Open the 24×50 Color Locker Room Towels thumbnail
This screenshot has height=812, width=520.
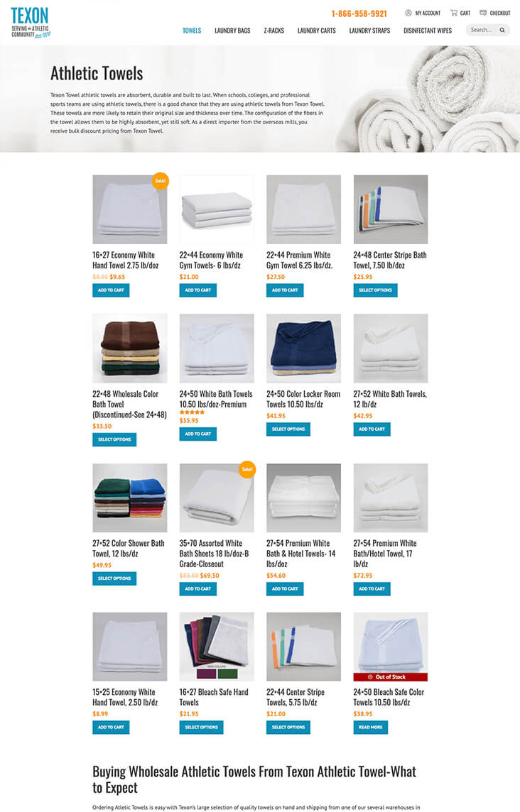click(x=304, y=348)
